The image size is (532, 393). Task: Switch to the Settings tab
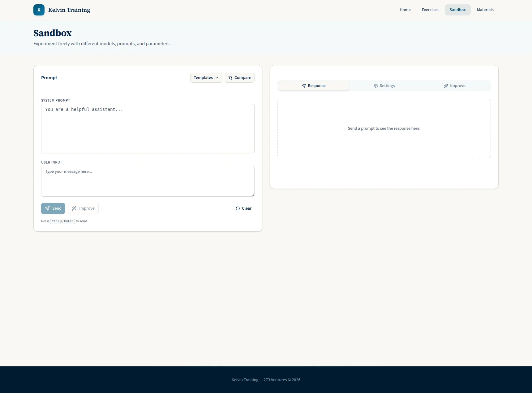click(384, 86)
